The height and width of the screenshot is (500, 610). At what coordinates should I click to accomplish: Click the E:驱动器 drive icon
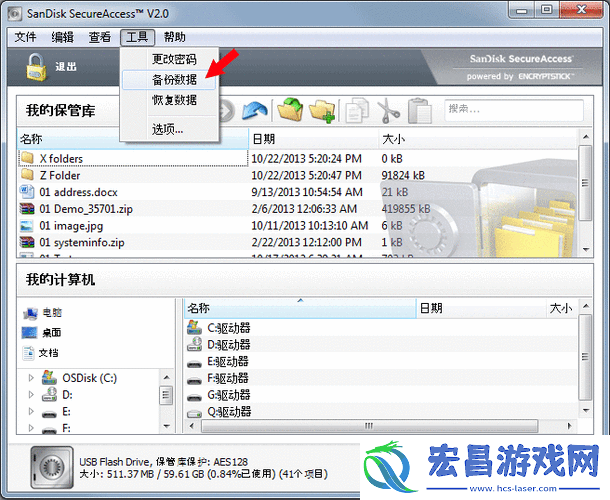(x=194, y=364)
